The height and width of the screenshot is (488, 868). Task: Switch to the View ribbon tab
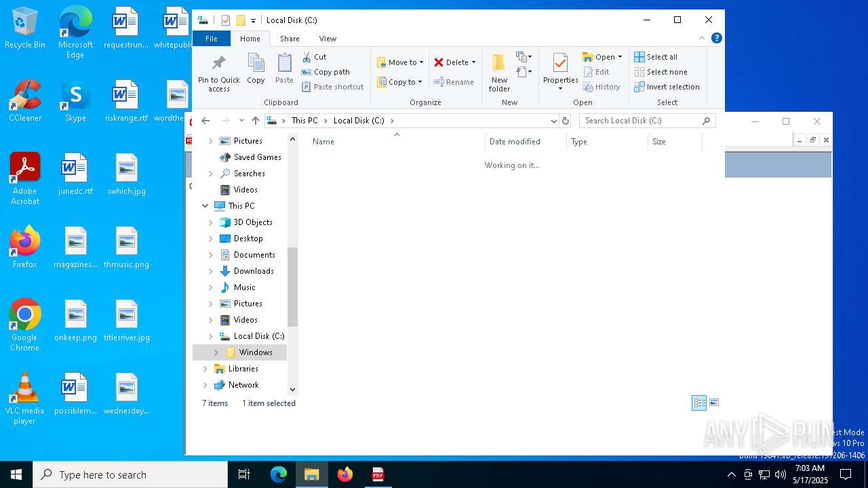pos(328,39)
